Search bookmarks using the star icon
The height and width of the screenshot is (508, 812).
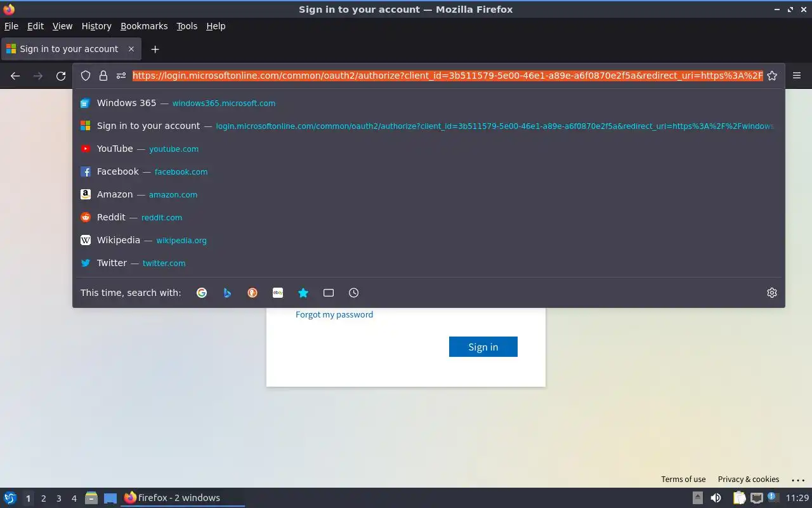point(303,293)
